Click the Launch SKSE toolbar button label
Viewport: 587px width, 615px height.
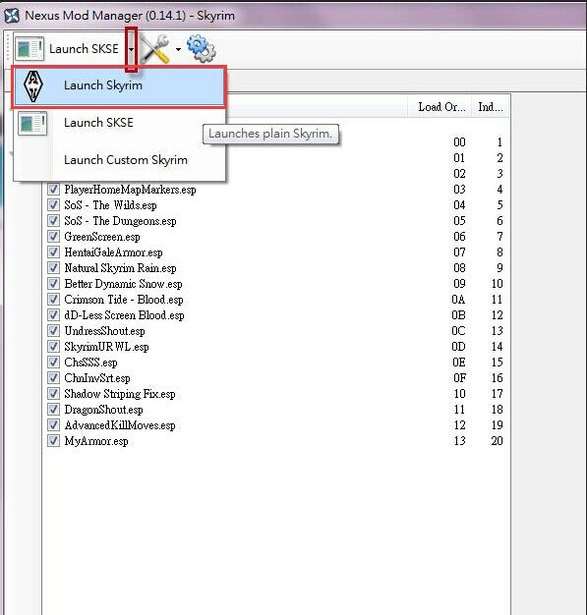click(x=84, y=49)
